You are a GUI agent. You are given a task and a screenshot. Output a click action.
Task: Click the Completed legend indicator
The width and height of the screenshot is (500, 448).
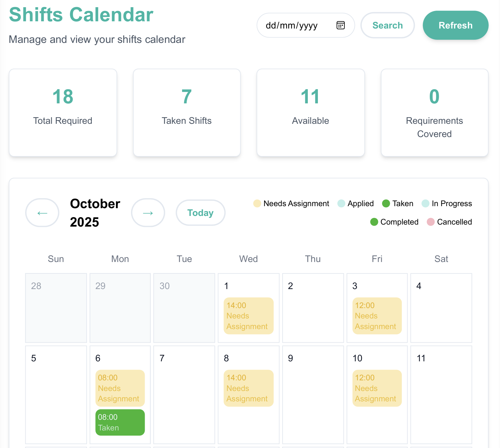click(374, 222)
